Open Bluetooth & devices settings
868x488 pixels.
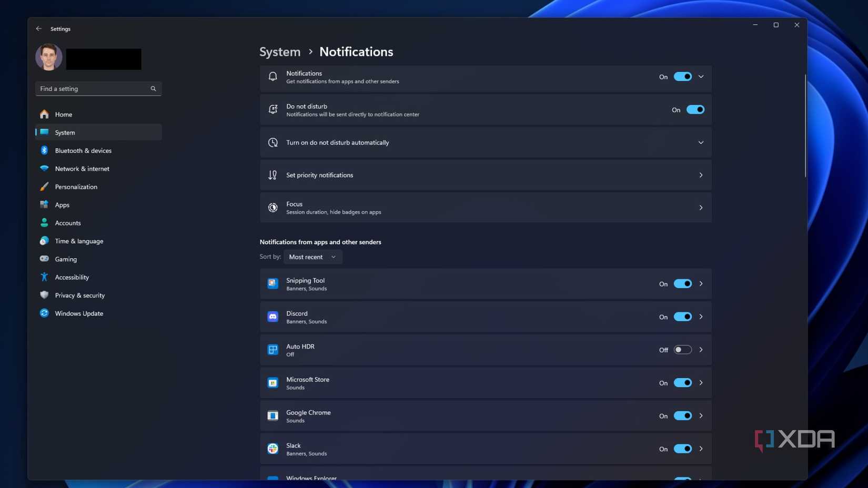pos(98,150)
